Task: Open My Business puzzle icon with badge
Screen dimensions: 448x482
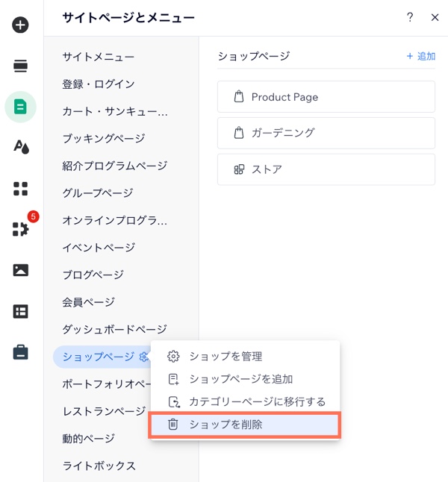Action: point(20,229)
